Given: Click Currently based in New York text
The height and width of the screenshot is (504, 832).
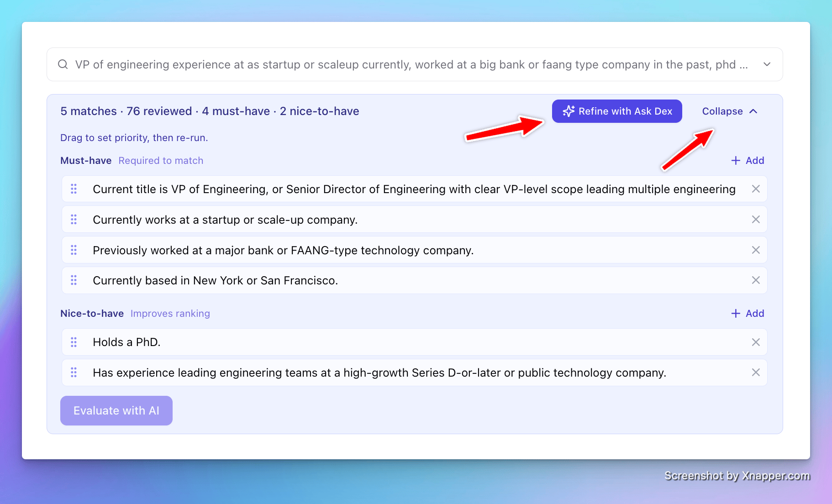Looking at the screenshot, I should (216, 280).
